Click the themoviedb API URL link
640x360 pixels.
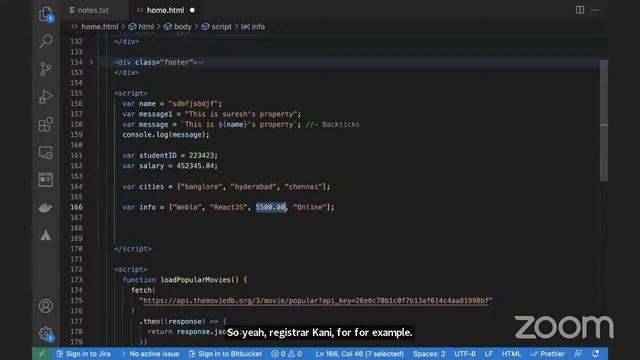[316, 300]
